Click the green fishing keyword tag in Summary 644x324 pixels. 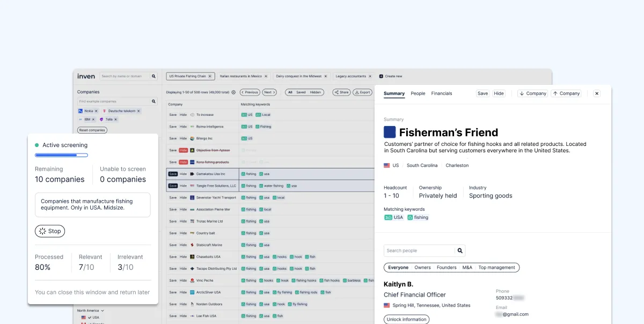tap(418, 217)
